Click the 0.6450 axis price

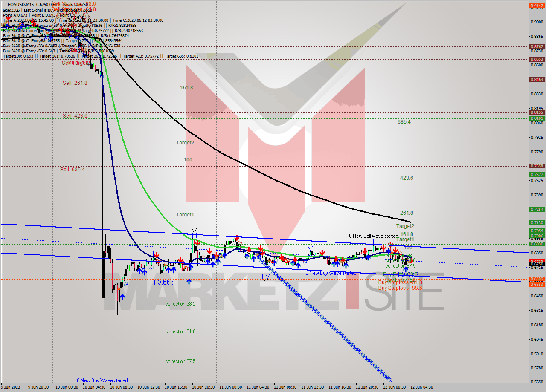[537, 296]
